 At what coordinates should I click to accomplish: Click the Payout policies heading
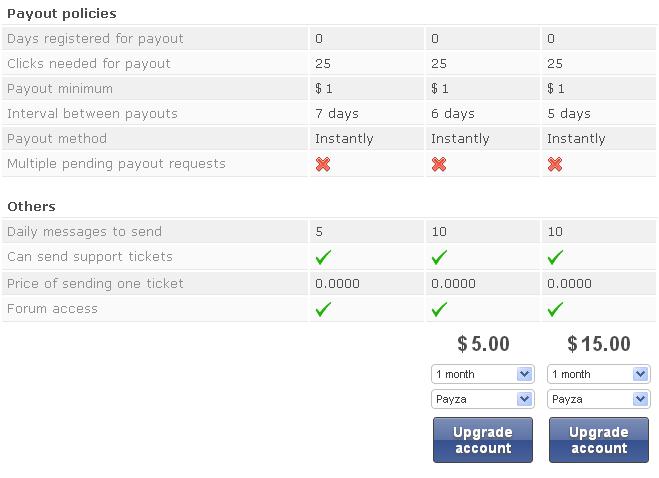coord(62,14)
